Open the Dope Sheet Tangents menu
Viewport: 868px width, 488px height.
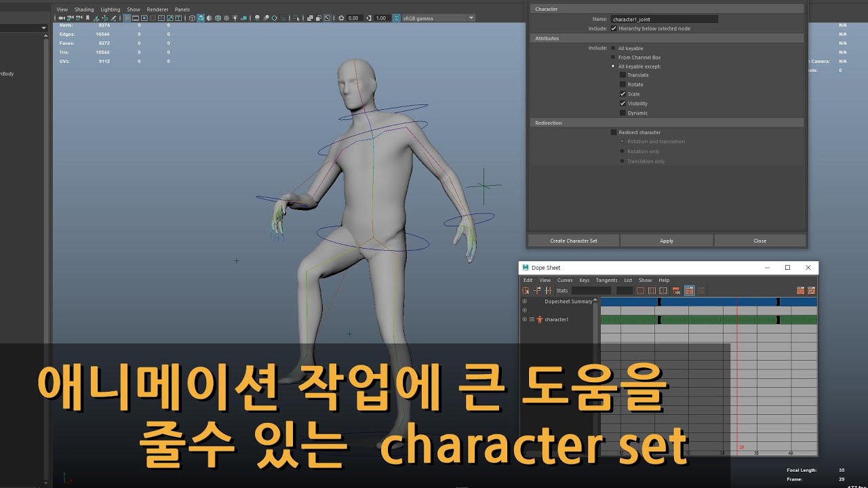(606, 280)
